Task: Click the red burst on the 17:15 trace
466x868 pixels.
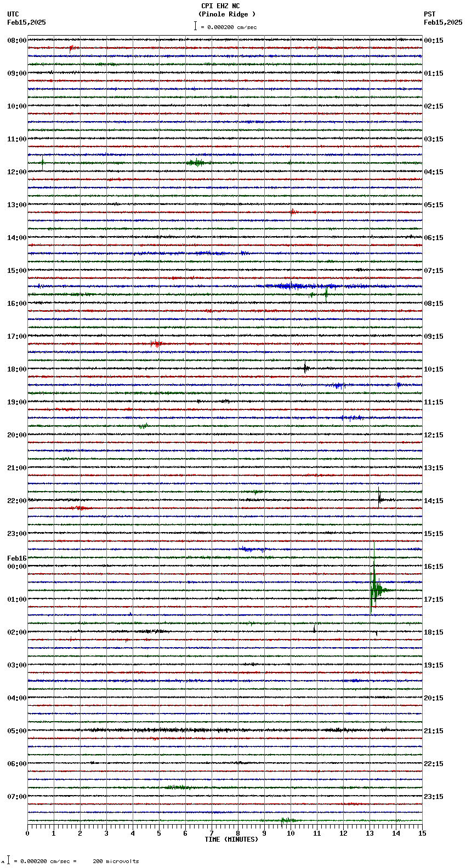Action: click(x=156, y=344)
